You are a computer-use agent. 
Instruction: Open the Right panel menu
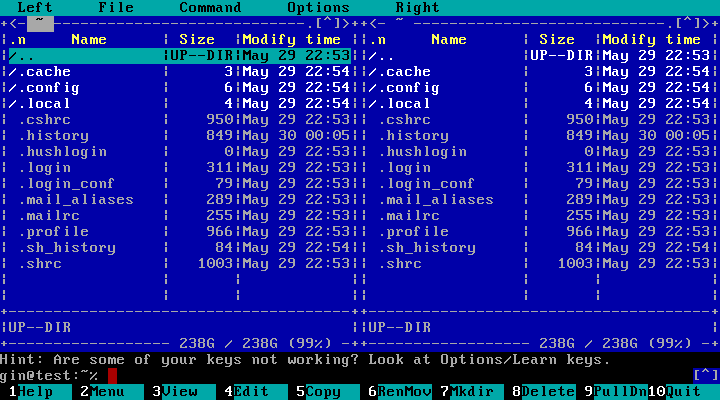[417, 8]
